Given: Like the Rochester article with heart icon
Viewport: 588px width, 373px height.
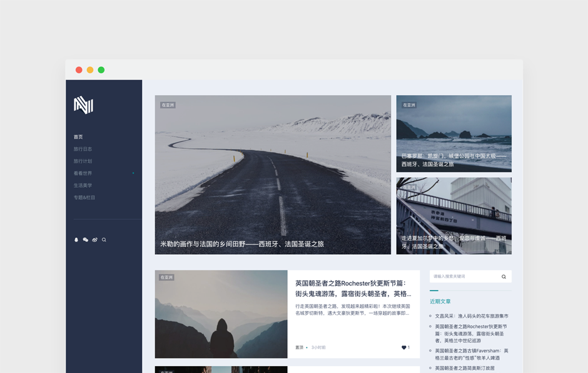Looking at the screenshot, I should 404,347.
